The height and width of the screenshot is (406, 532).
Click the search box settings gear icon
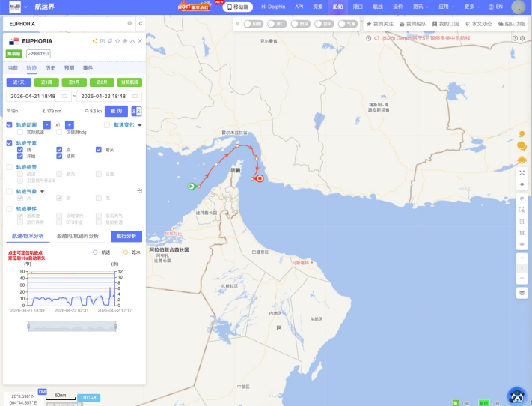[x=129, y=23]
